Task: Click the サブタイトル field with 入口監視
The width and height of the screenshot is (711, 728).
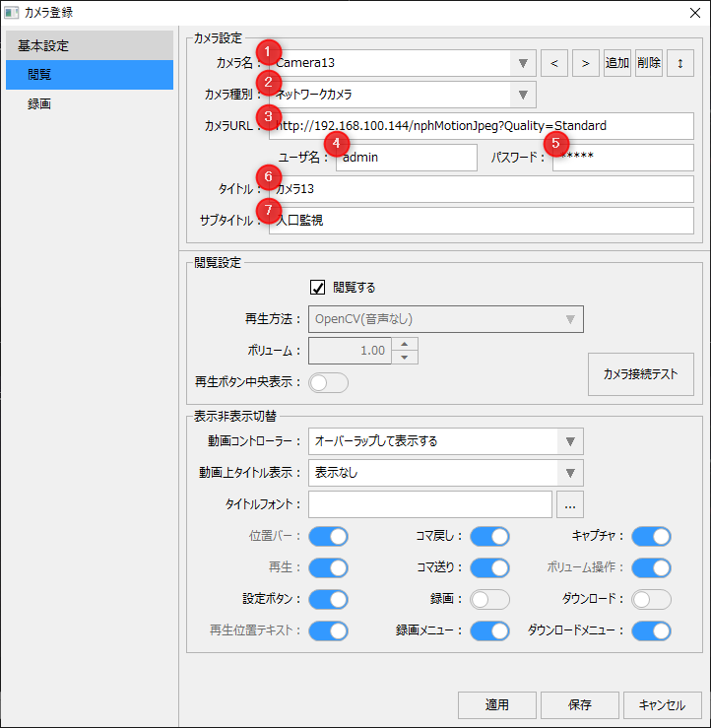Action: [482, 221]
